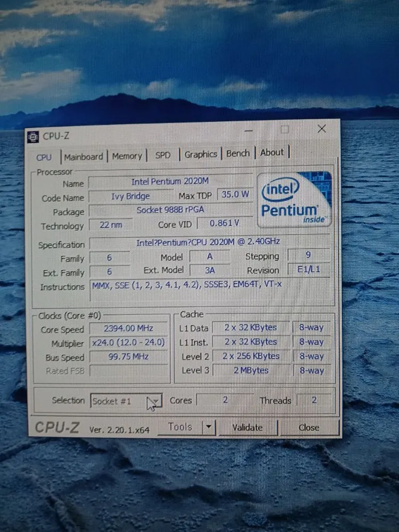This screenshot has height=532, width=399.
Task: Click the Clocks (Core #0) group label
Action: pyautogui.click(x=70, y=316)
